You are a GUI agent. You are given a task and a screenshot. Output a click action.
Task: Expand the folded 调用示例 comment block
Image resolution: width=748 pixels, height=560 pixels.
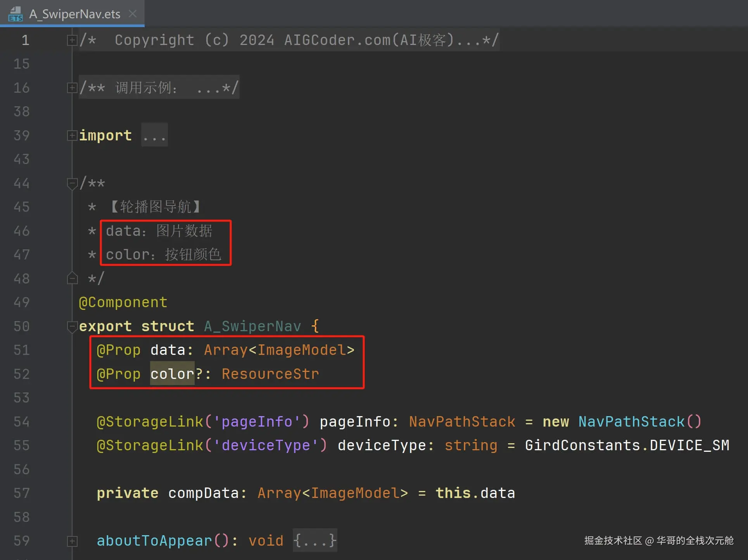[x=72, y=88]
